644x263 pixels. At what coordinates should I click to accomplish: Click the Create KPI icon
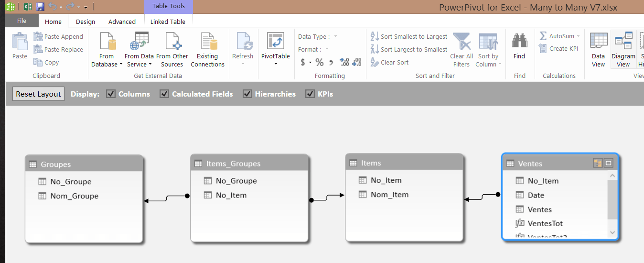click(x=543, y=49)
